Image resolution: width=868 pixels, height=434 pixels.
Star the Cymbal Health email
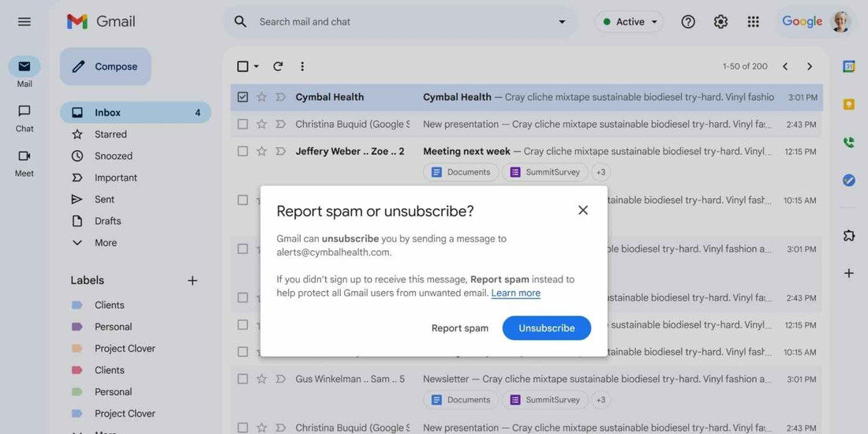(x=262, y=97)
